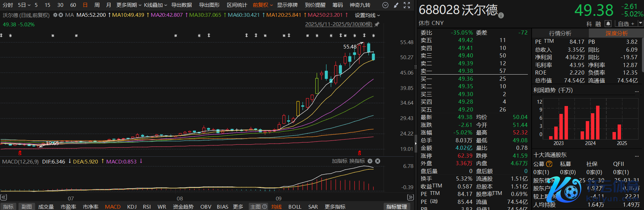Screen dimensions: 644x210
Task: Open the 前复权 adjustment dropdown
Action: 262,5
